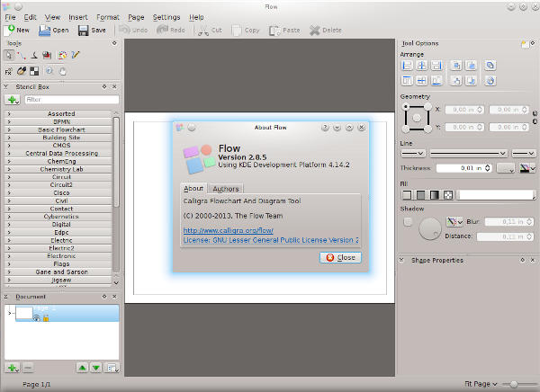Screen dimensions: 540x392
Task: Click the stencil Filter input field
Action: 72,100
